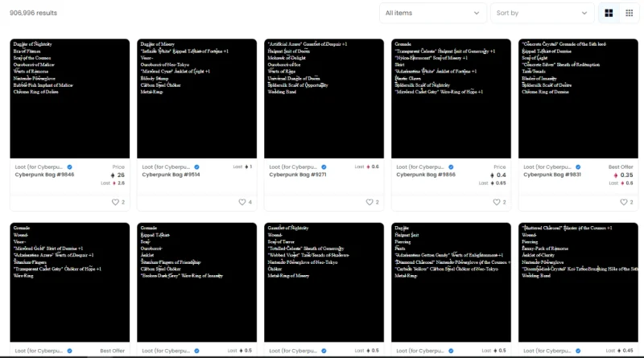Open collection link above Cyberpunk Bag #9866
Viewport: 644px width, 358px height.
click(x=420, y=167)
